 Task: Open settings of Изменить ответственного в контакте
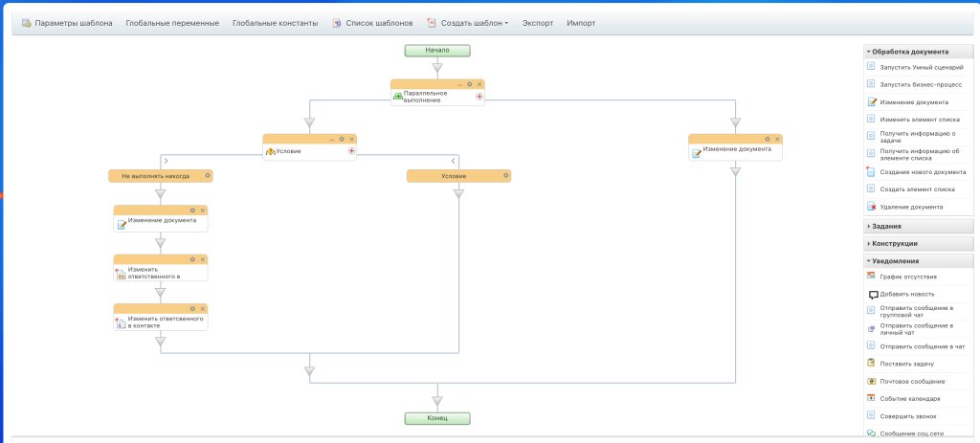(192, 309)
